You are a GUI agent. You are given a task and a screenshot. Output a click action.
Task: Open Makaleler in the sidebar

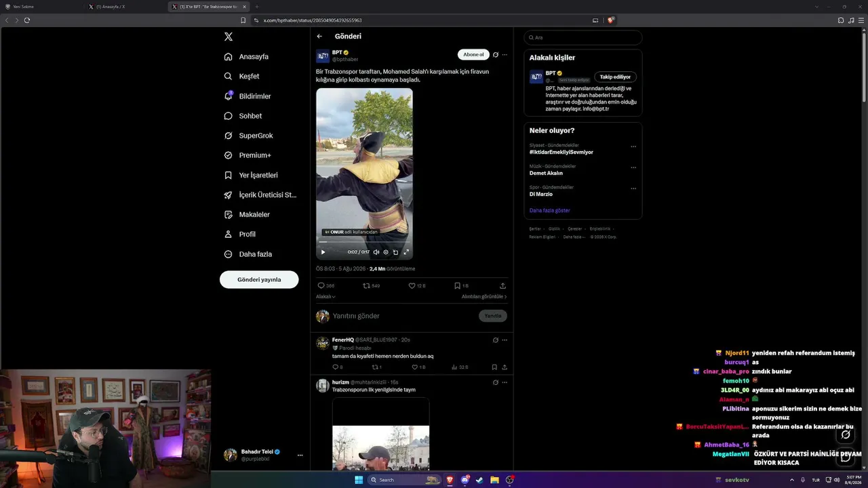pyautogui.click(x=247, y=215)
